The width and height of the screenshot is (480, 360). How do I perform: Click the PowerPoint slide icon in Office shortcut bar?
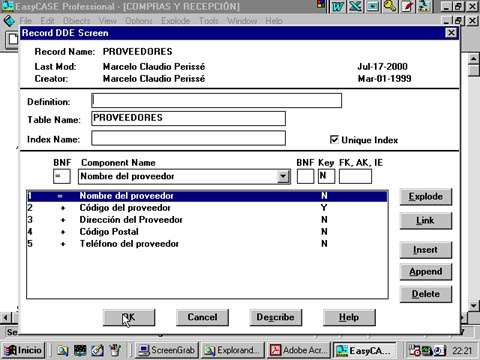pos(373,6)
